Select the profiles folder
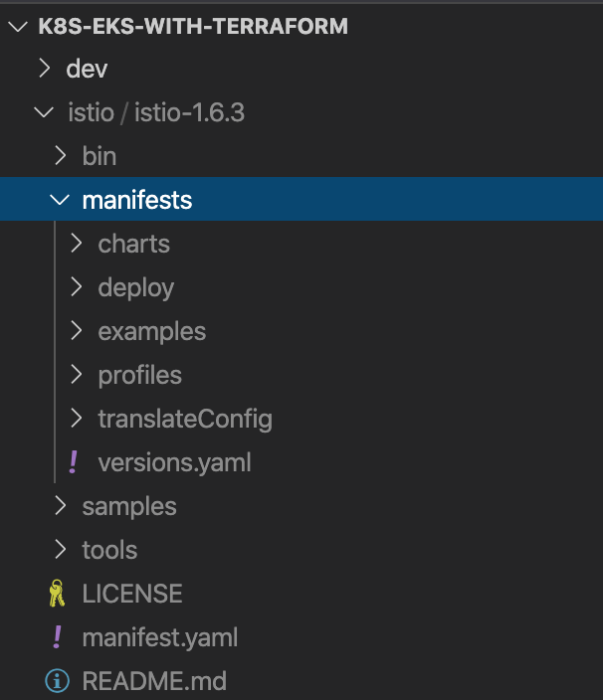603x700 pixels. pyautogui.click(x=139, y=375)
